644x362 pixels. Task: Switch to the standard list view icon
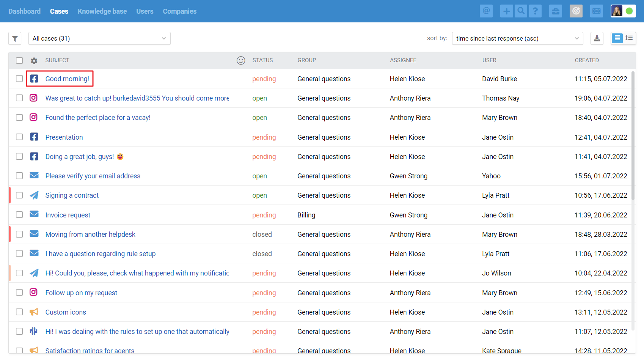click(x=617, y=38)
